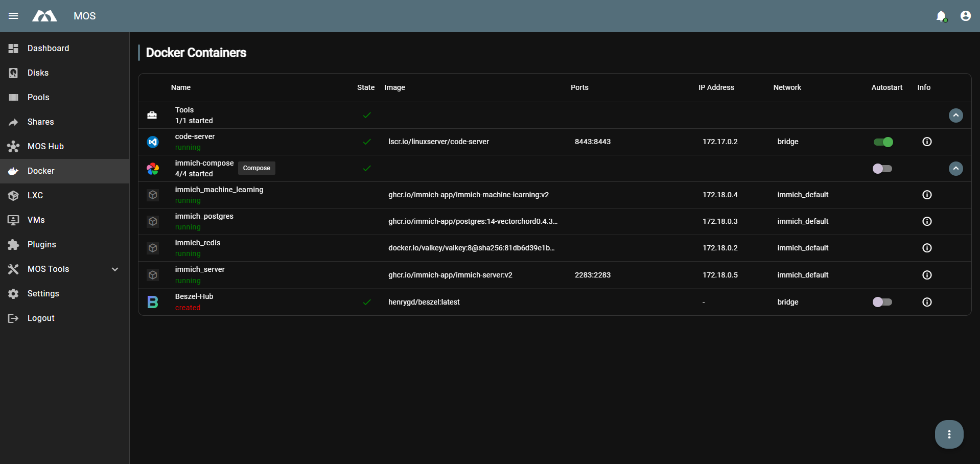Open the Shares section
Screen dimensions: 980x464
click(40, 122)
